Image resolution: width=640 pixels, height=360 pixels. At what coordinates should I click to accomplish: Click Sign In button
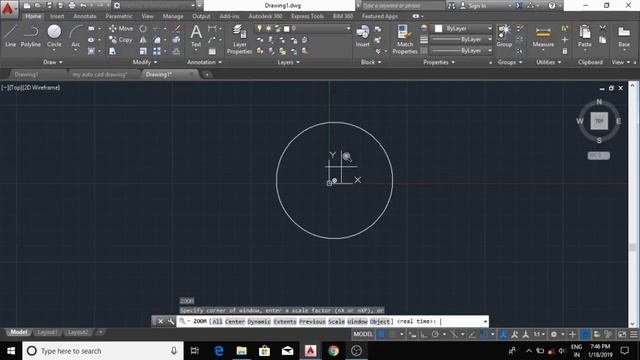[x=473, y=6]
